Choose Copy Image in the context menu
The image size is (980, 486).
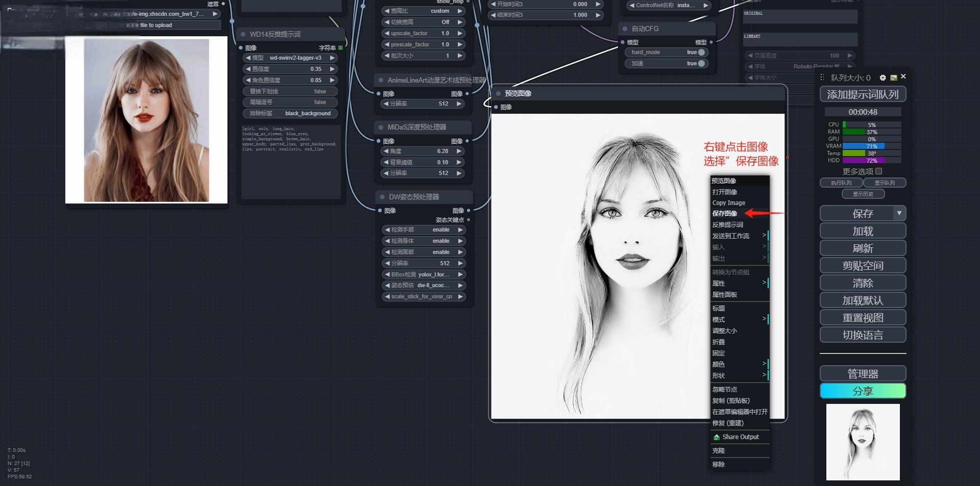(728, 202)
